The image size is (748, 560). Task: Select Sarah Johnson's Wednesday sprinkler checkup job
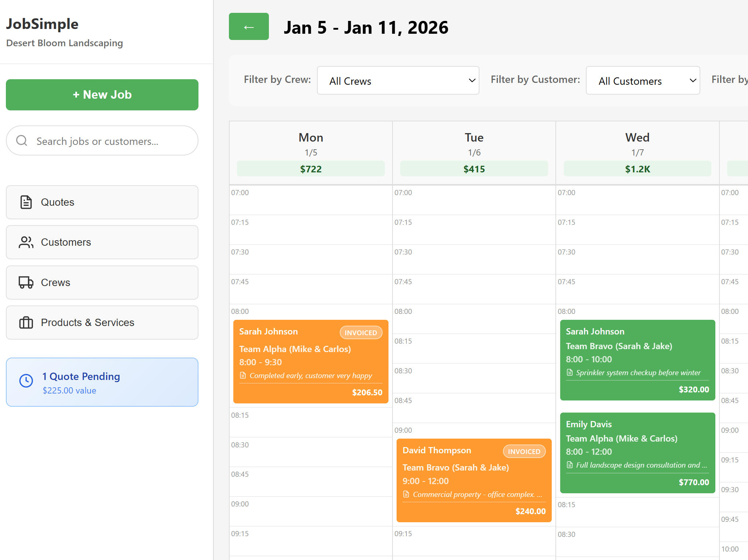(x=637, y=359)
